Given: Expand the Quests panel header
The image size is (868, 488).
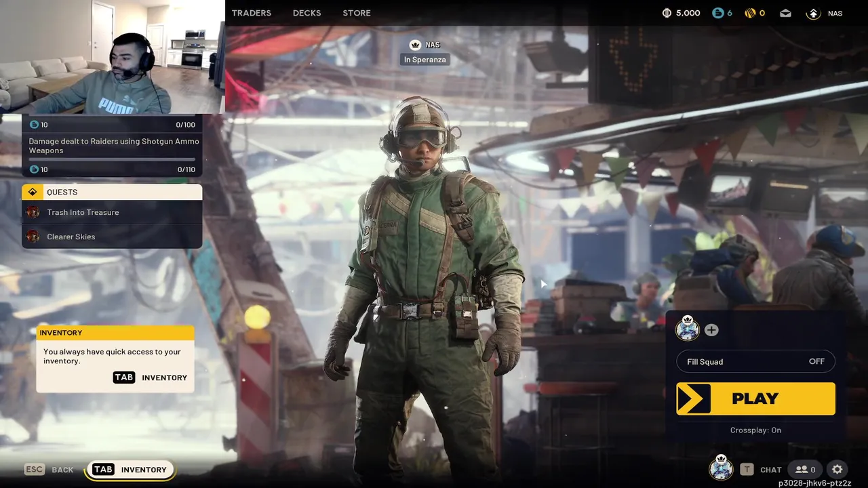Looking at the screenshot, I should pyautogui.click(x=112, y=192).
